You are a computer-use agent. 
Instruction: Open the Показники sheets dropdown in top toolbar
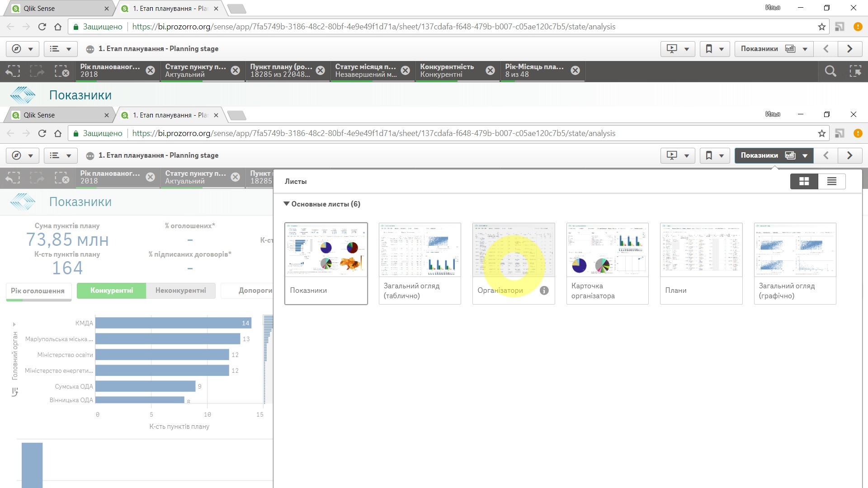pos(774,49)
